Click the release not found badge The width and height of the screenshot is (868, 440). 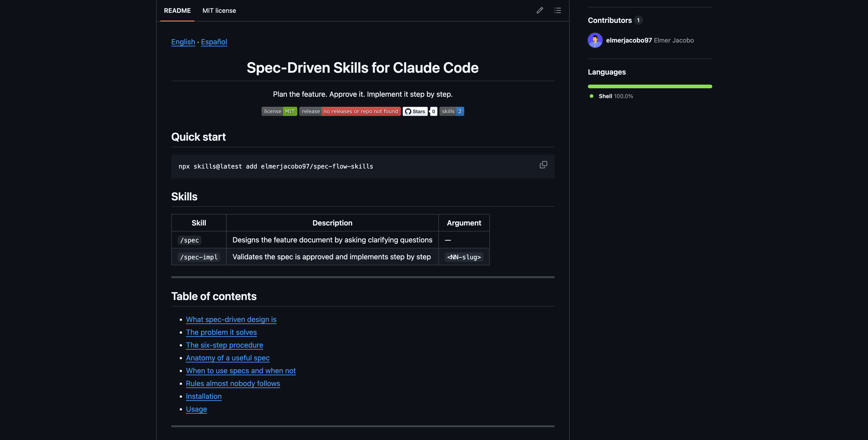click(350, 112)
